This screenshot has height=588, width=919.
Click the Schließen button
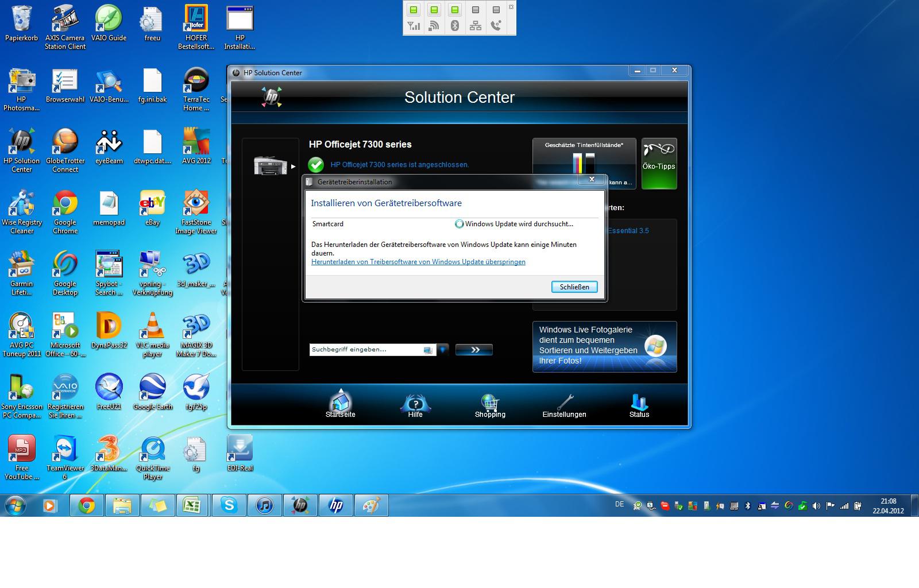(x=574, y=287)
